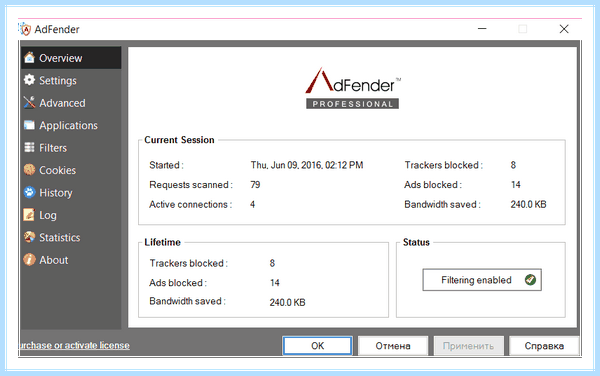The image size is (600, 376).
Task: Click Lifetime 'Ads blocked :' label
Action: [178, 283]
